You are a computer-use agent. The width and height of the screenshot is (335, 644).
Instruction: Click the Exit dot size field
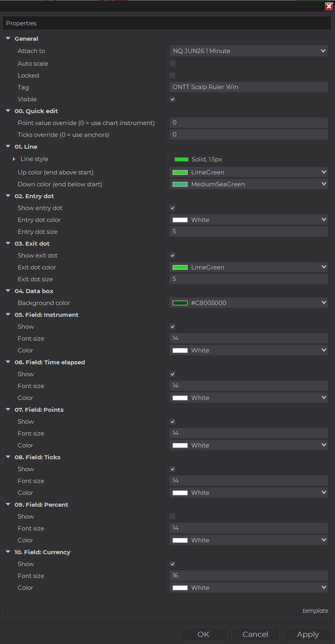248,279
